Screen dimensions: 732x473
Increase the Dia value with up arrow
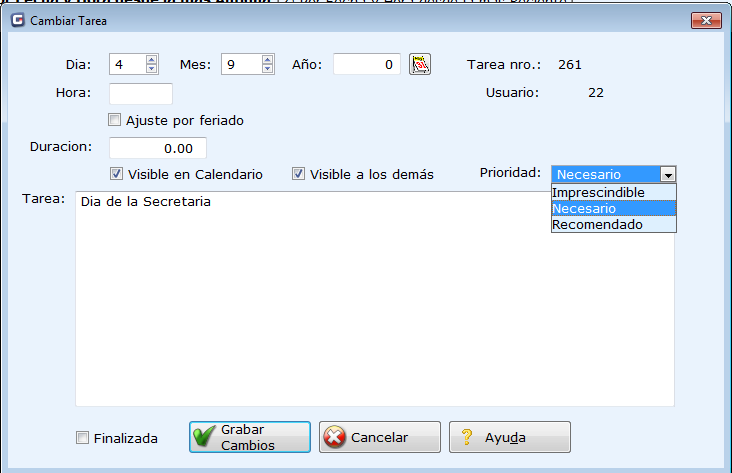pos(151,59)
